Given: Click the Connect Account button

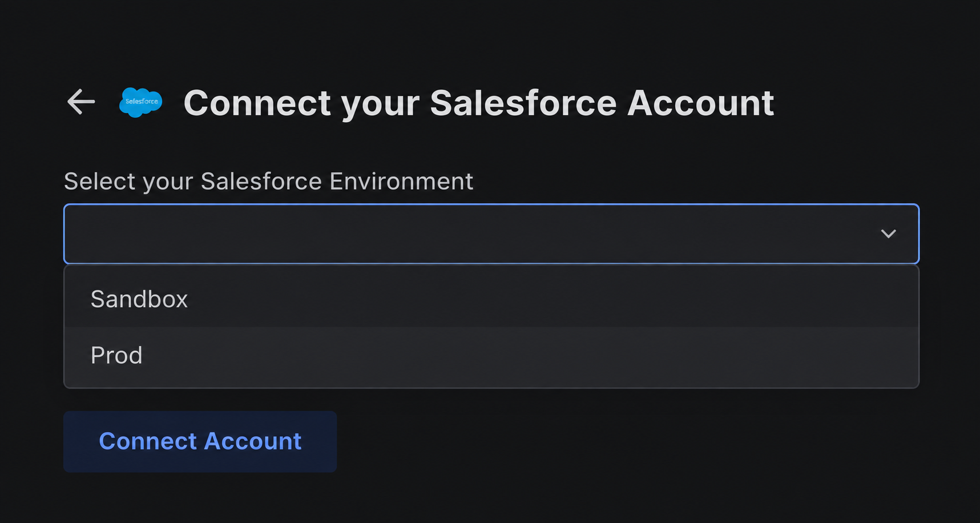Looking at the screenshot, I should click(200, 441).
